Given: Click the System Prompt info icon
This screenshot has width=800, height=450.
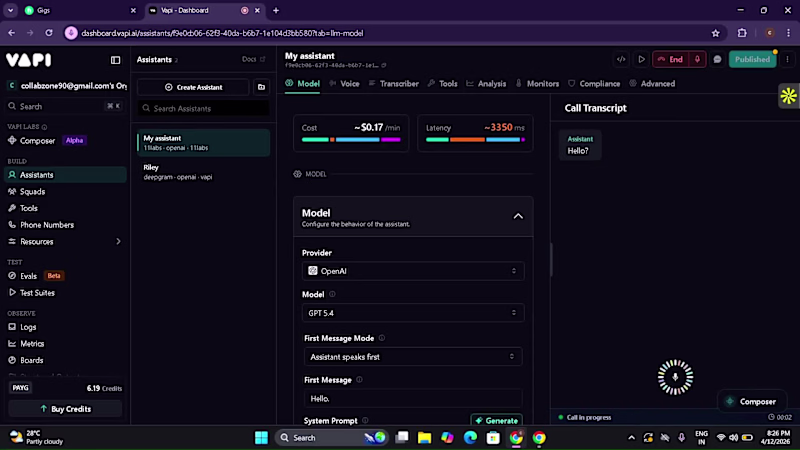Looking at the screenshot, I should [x=365, y=420].
